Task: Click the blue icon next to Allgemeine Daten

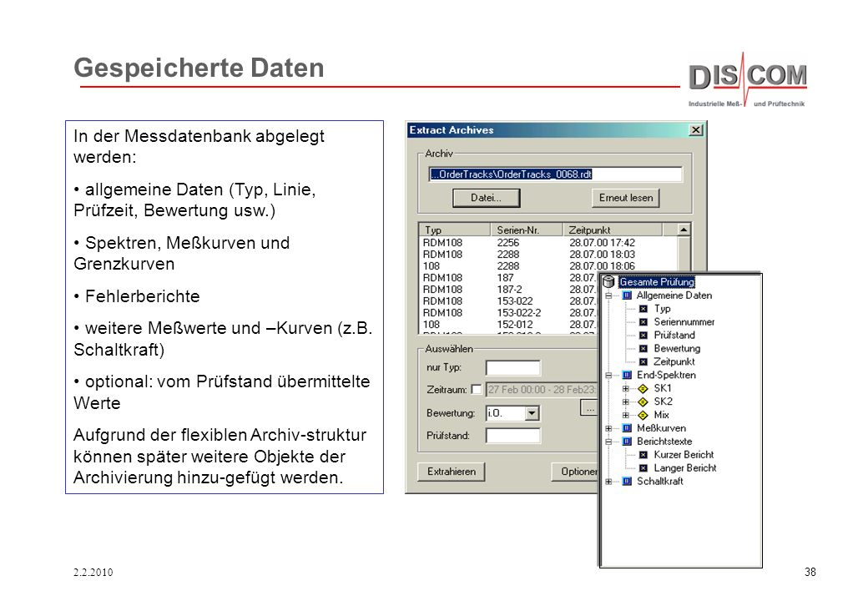Action: 627,295
